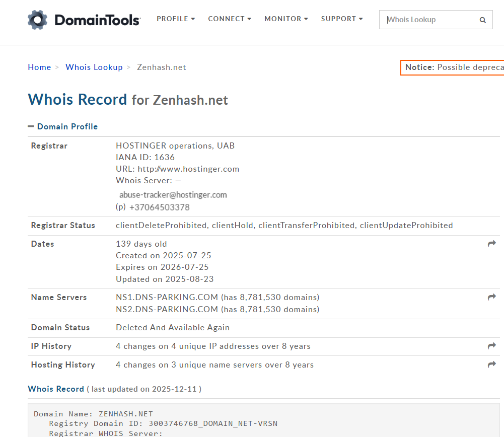This screenshot has height=437, width=504.
Task: Expand the CONNECT menu
Action: coord(229,19)
